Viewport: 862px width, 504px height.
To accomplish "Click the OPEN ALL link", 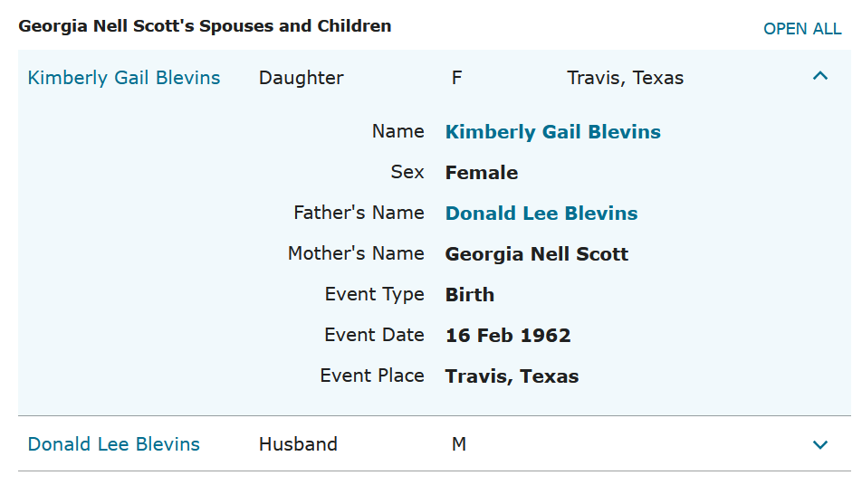I will (x=802, y=29).
